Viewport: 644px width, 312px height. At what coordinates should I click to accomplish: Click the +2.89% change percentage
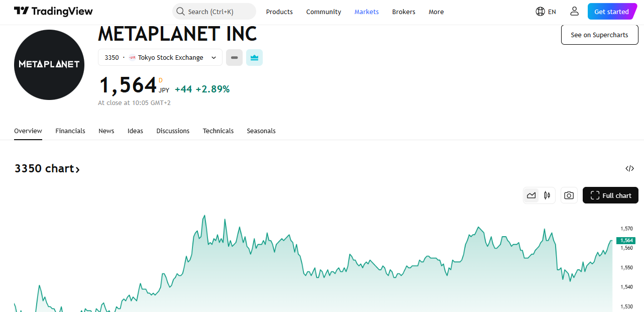click(212, 89)
